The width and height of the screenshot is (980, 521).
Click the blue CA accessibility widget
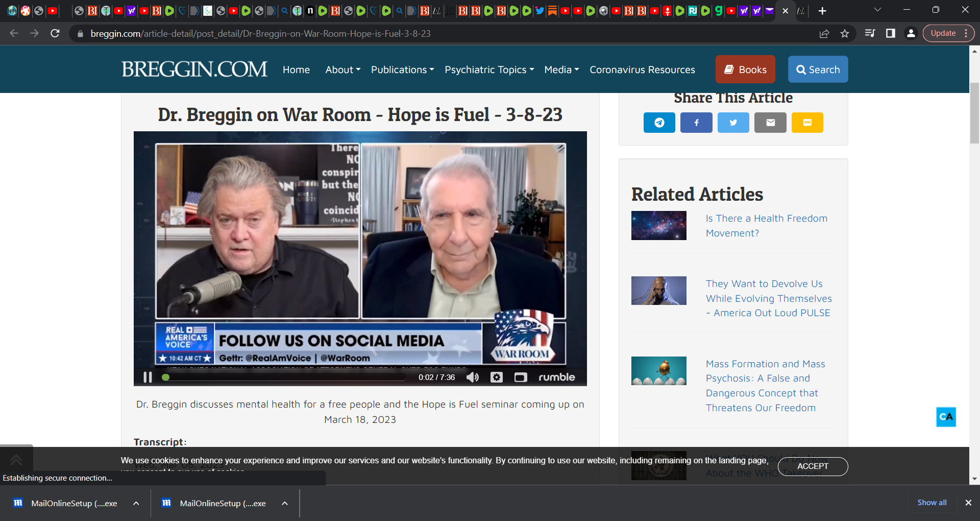pos(946,417)
